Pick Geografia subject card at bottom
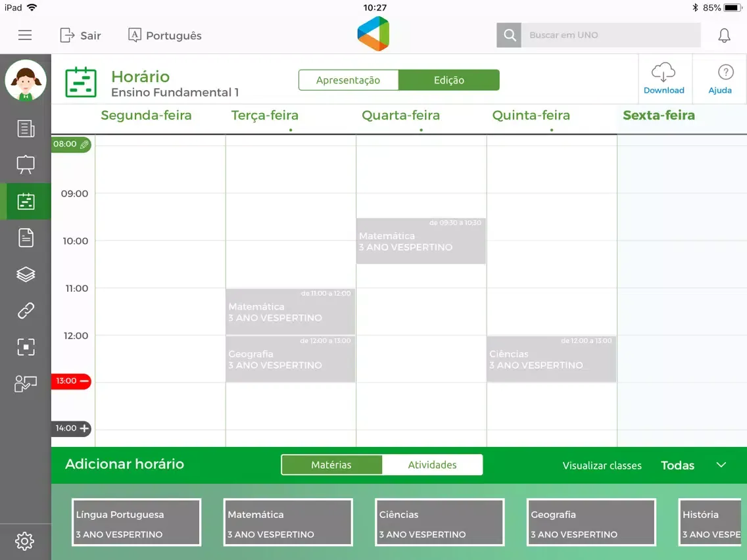Image resolution: width=747 pixels, height=560 pixels. [x=591, y=522]
